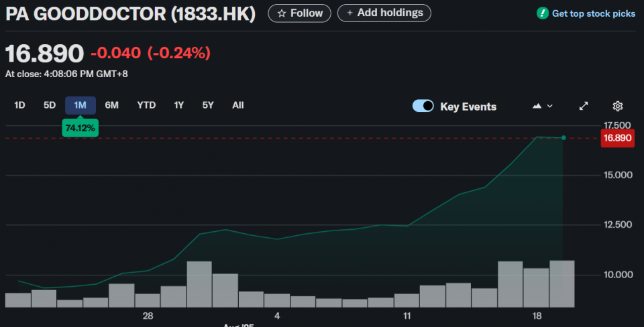Select the 6M time range tab
Image resolution: width=644 pixels, height=327 pixels.
tap(112, 105)
